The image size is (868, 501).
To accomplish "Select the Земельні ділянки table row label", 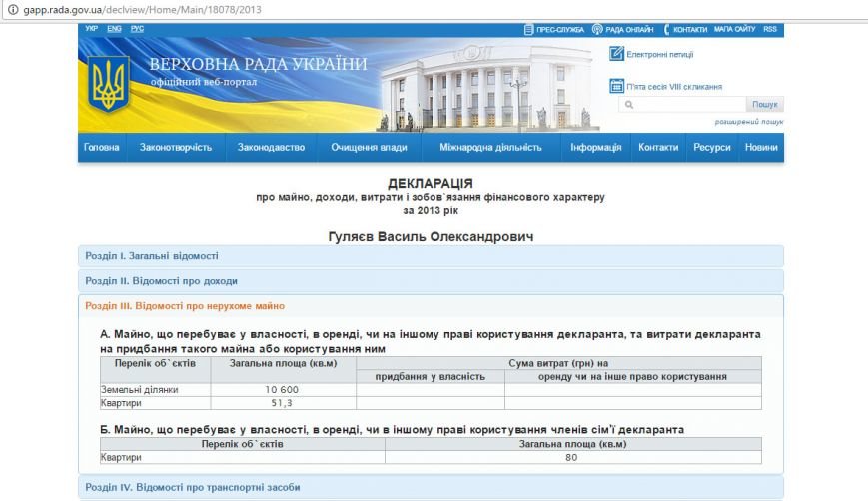I will (140, 390).
